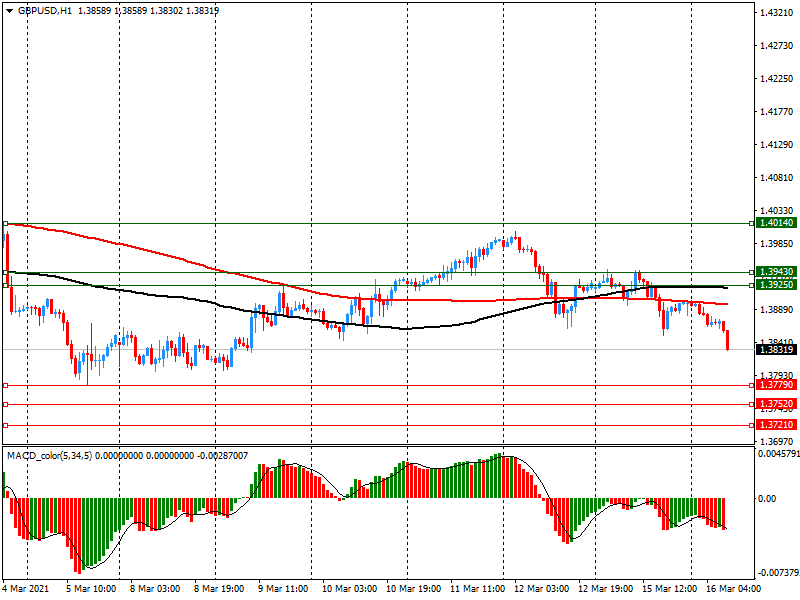Click the 1.42730 price scale value
Image resolution: width=800 pixels, height=600 pixels.
pyautogui.click(x=777, y=46)
